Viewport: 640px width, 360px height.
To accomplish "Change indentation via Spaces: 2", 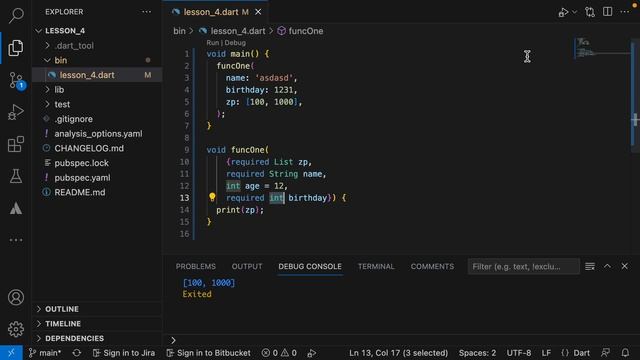I will 477,353.
